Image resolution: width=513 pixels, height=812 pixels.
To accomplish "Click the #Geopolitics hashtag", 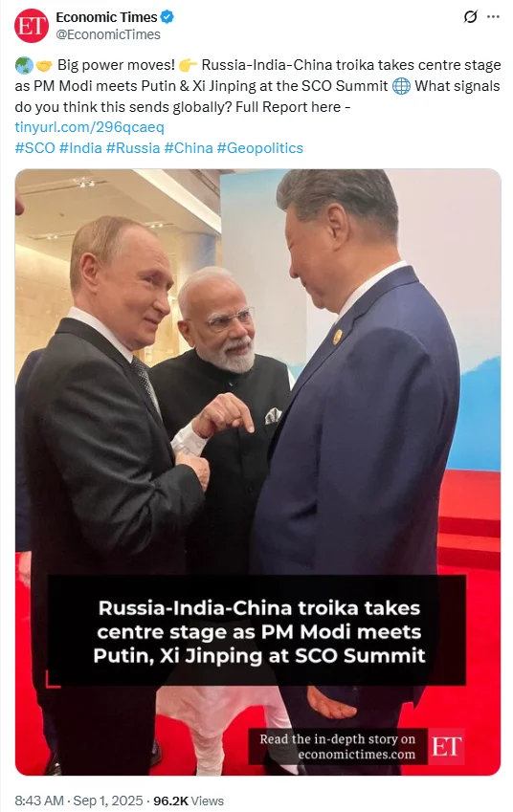I will 260,148.
